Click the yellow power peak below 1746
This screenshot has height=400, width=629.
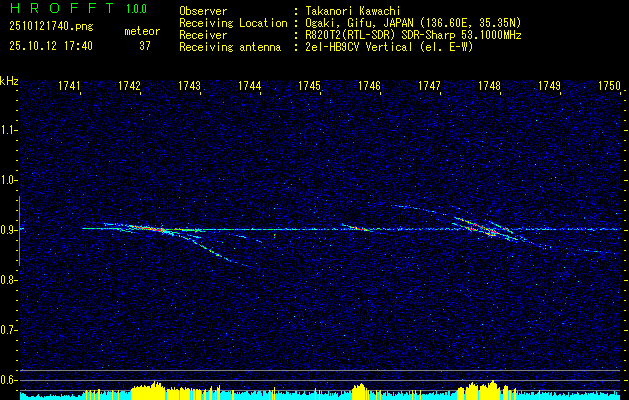point(359,391)
